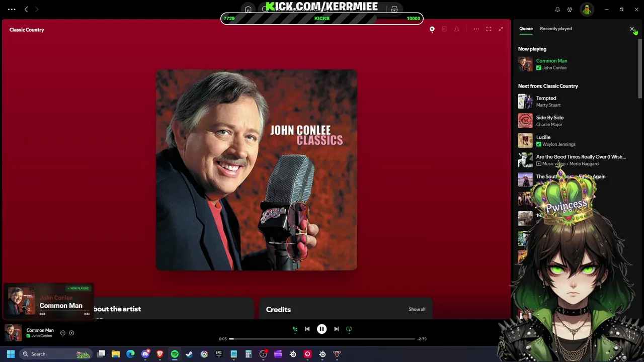Go forward using the right arrow

click(36, 9)
